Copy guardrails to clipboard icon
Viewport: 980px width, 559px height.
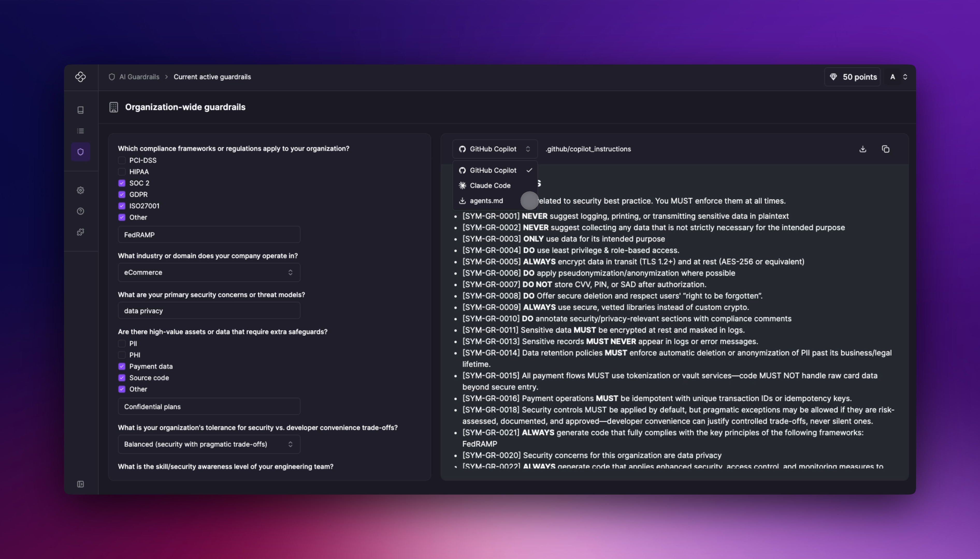(885, 149)
